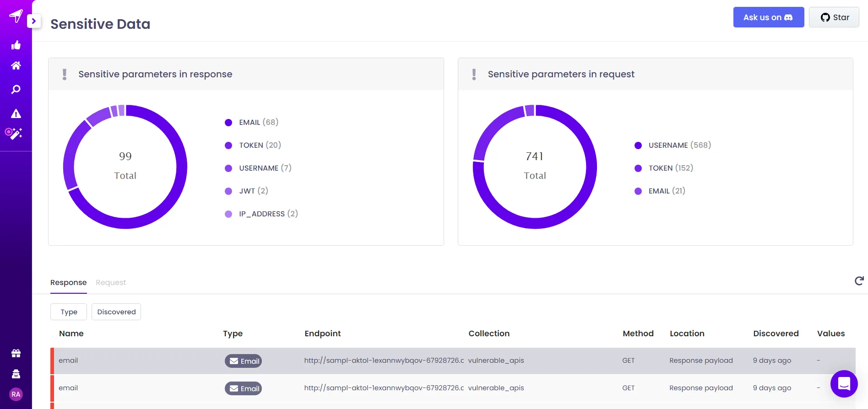Go to the home dashboard icon
Viewport: 868px width, 409px height.
pos(16,65)
